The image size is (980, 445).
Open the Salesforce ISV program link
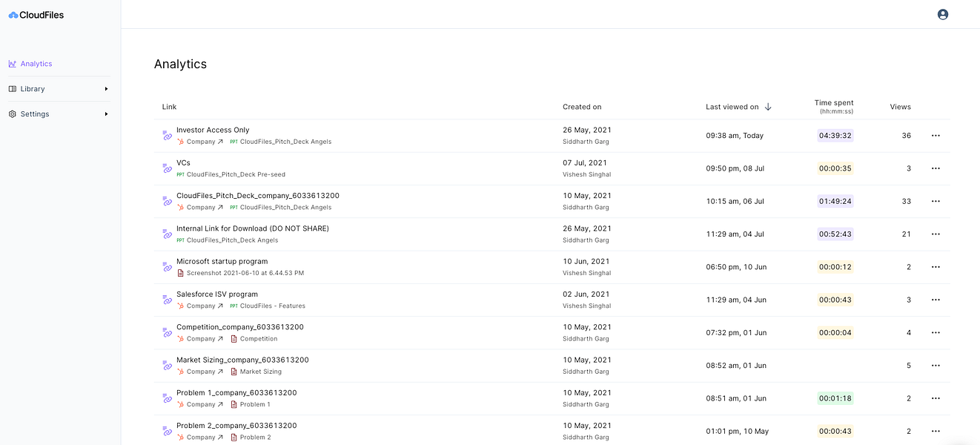(217, 294)
